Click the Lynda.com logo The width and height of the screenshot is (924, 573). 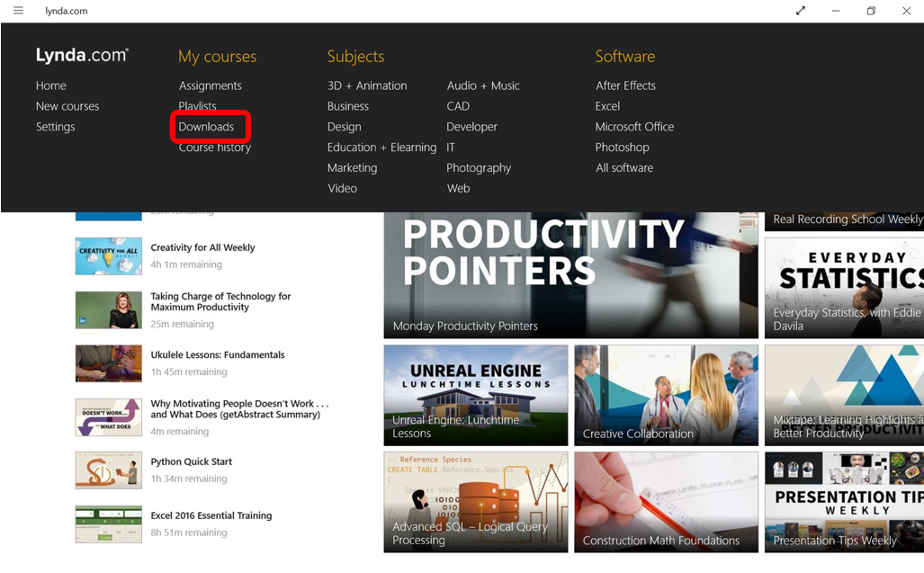(x=82, y=56)
